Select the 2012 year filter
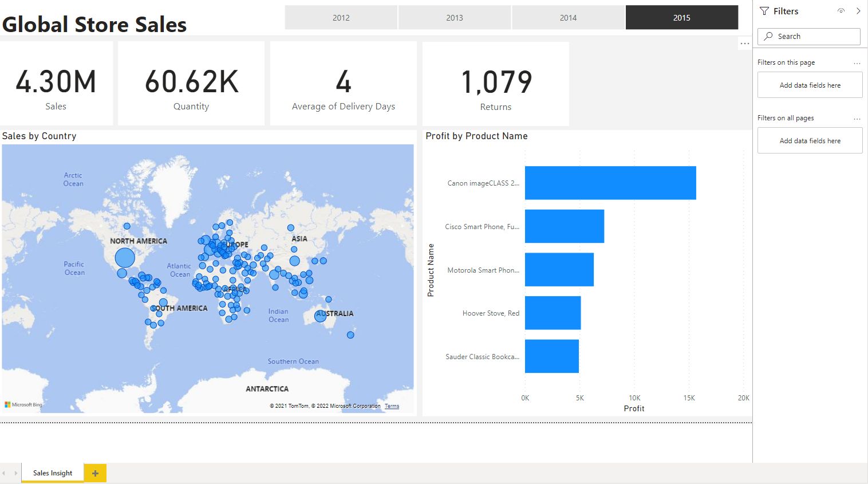The width and height of the screenshot is (868, 484). pyautogui.click(x=341, y=17)
